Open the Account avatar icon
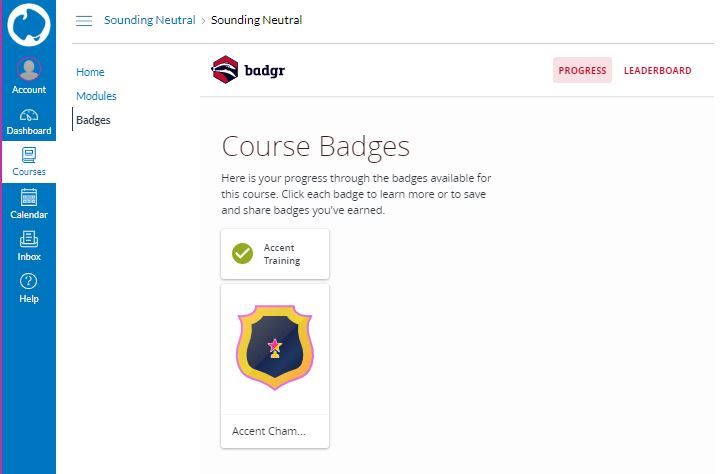 [28, 70]
